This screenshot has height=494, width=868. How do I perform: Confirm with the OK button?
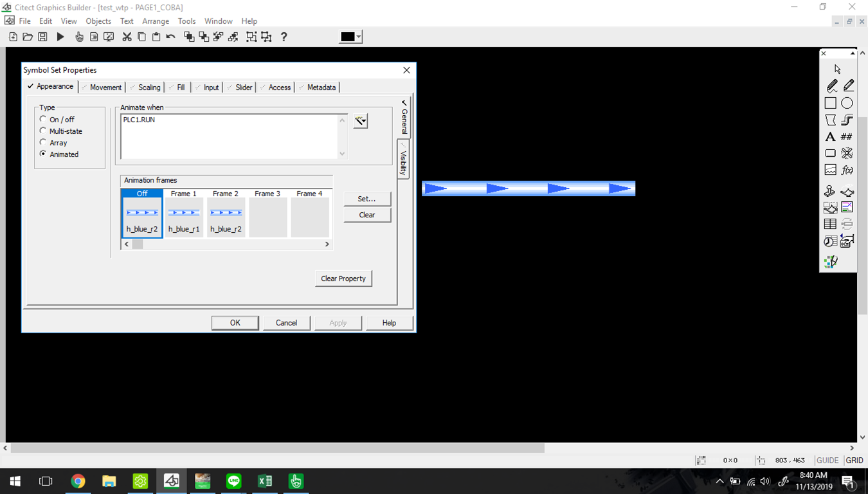[235, 323]
